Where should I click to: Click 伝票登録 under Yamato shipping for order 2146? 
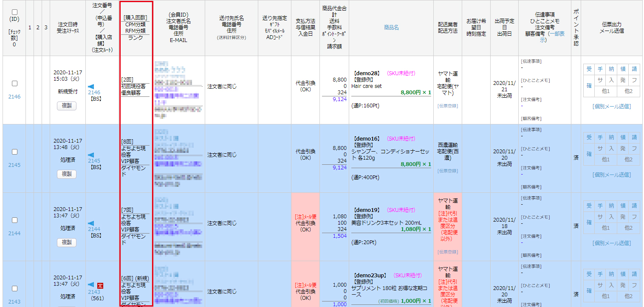tap(448, 106)
